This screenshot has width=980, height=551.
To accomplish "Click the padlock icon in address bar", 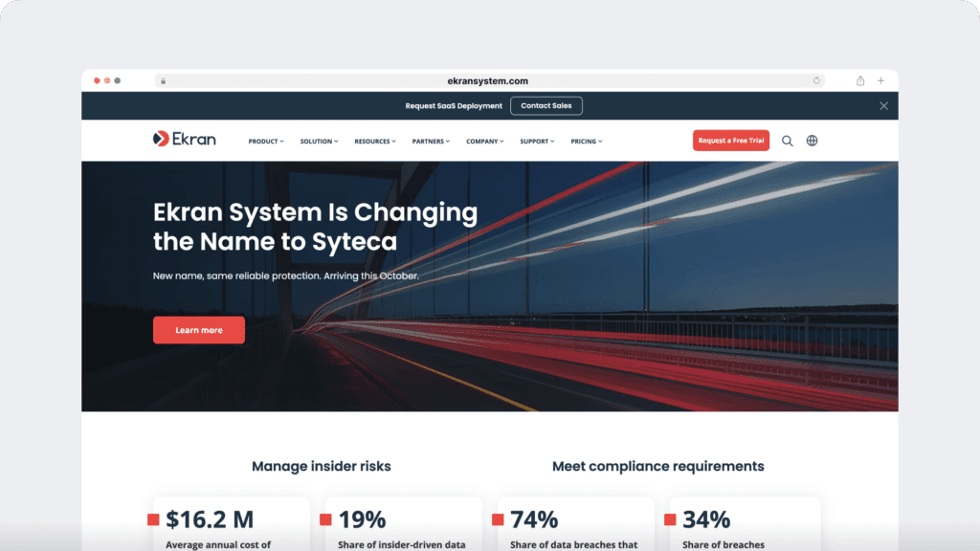I will (x=163, y=80).
